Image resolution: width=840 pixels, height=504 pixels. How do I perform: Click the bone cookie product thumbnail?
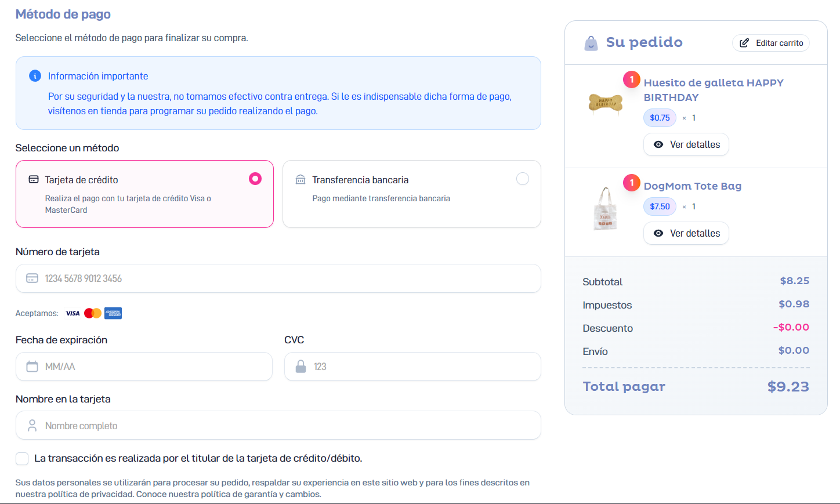tap(605, 103)
